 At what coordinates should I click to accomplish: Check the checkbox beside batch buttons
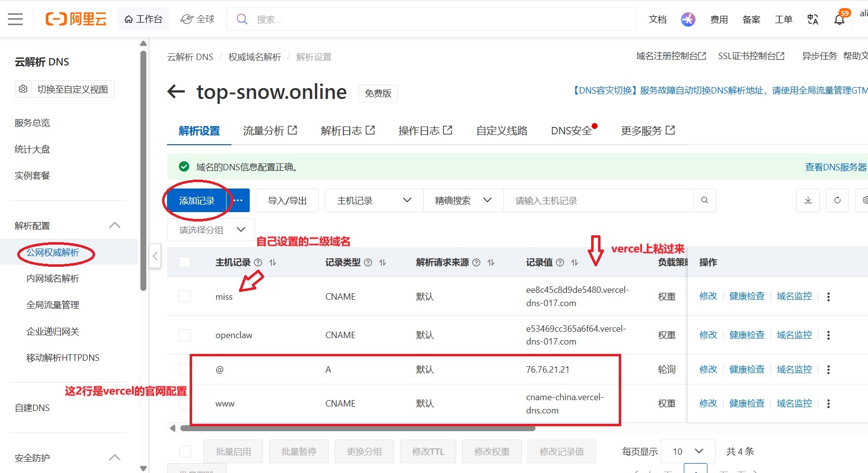(185, 451)
